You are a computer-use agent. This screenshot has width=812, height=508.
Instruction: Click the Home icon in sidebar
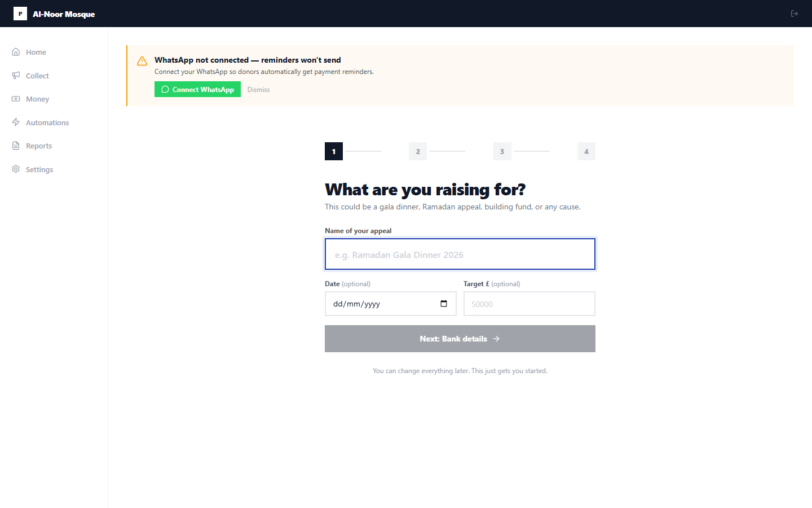point(16,52)
